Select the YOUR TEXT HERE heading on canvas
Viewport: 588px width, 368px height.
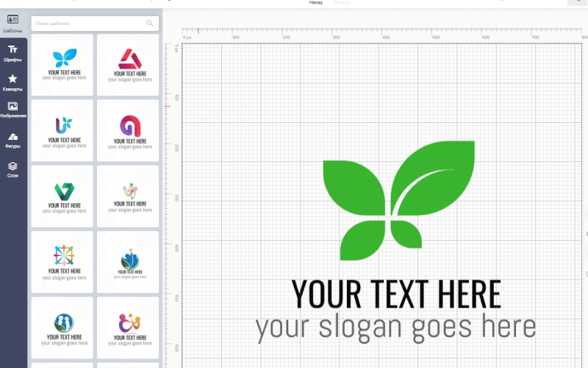[396, 294]
